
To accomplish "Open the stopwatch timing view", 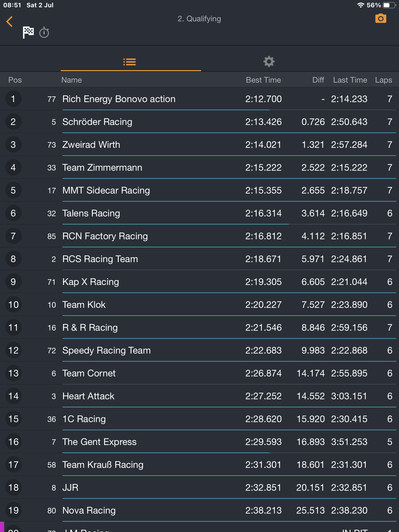I will coord(44,33).
